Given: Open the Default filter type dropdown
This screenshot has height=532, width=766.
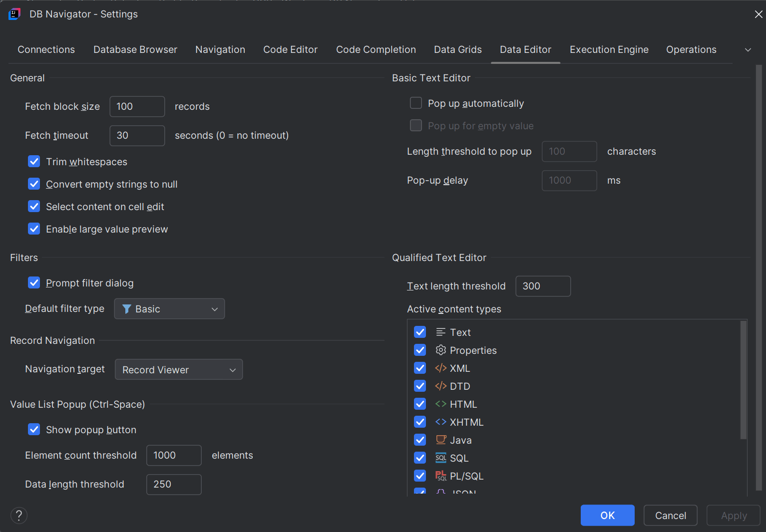Looking at the screenshot, I should 169,308.
